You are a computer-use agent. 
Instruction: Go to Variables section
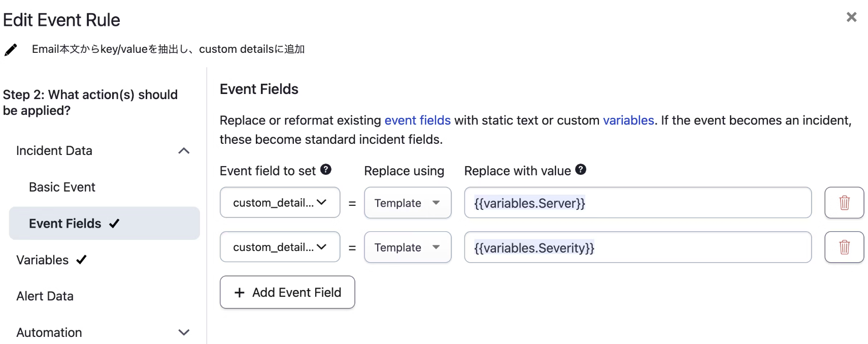(43, 260)
